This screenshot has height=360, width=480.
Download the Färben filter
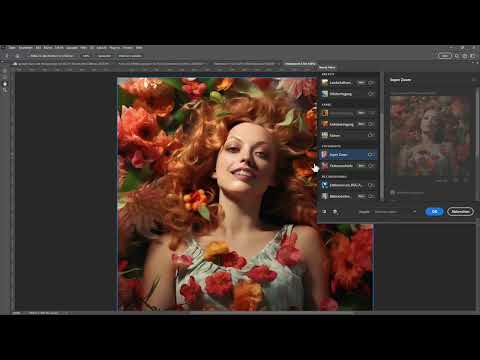(371, 135)
